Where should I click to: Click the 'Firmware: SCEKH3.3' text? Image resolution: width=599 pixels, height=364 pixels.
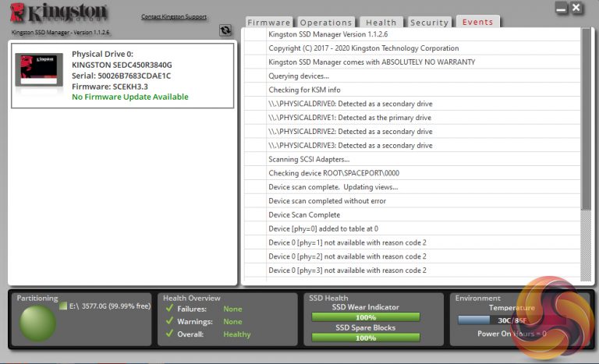(x=110, y=87)
